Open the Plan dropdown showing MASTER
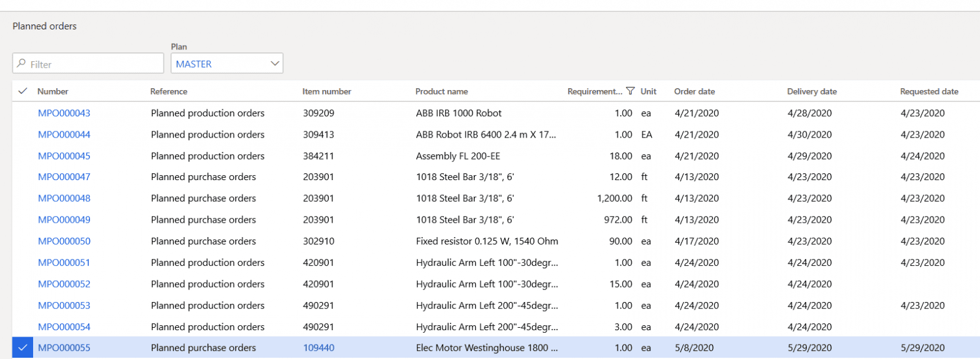 221,63
